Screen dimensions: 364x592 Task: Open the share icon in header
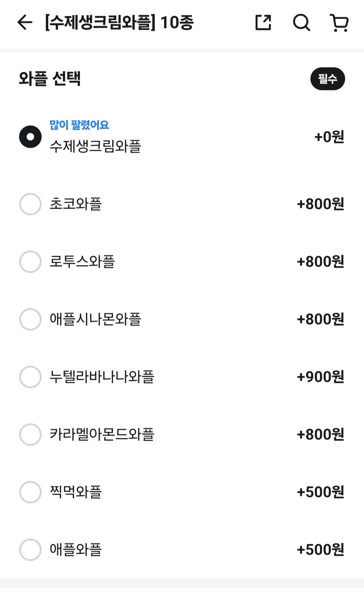[x=263, y=23]
